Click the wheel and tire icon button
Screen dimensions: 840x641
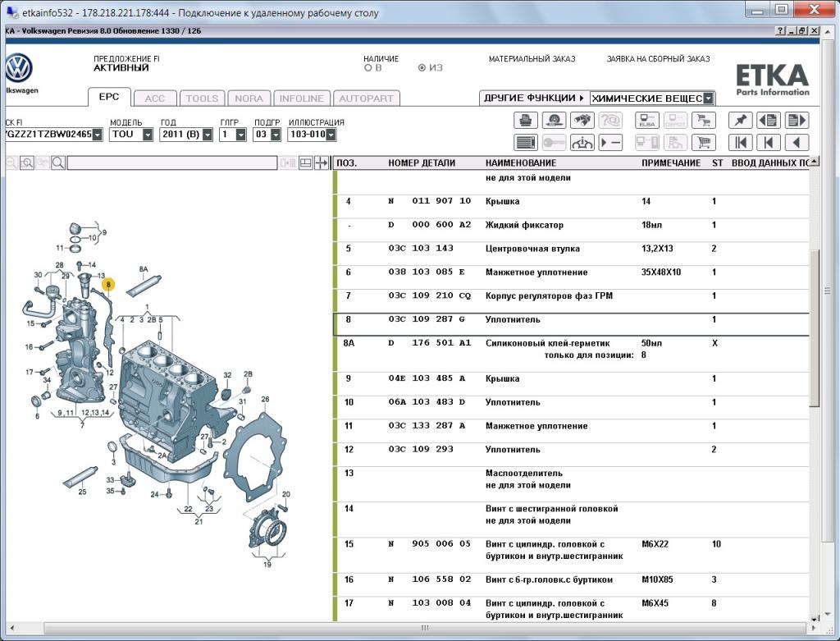[554, 120]
